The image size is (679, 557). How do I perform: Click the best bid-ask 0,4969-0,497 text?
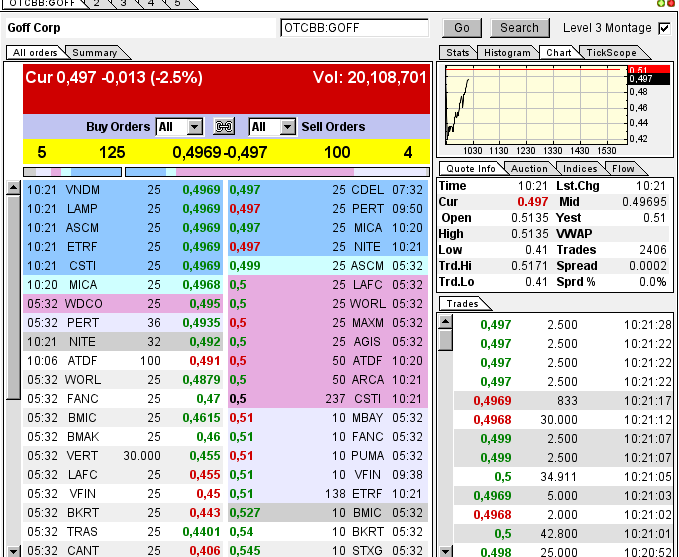(220, 152)
